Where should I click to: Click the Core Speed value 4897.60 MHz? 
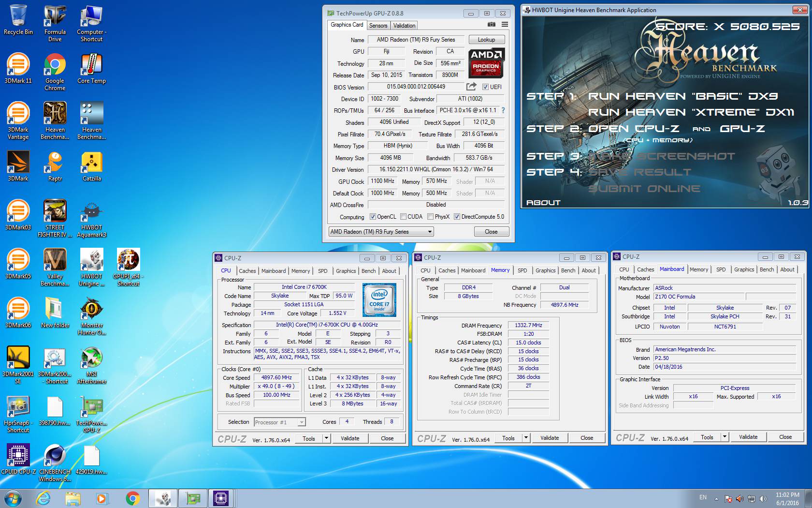(276, 377)
